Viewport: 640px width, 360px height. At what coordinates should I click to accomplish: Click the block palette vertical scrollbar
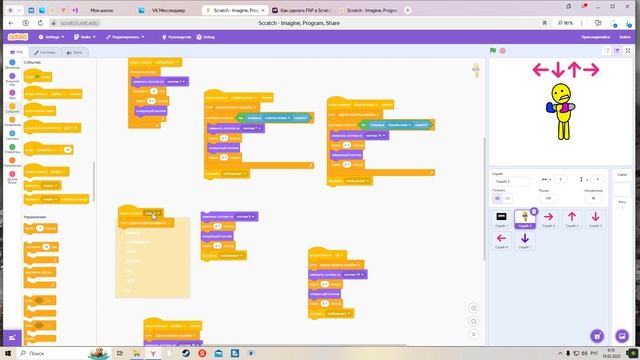(x=94, y=181)
